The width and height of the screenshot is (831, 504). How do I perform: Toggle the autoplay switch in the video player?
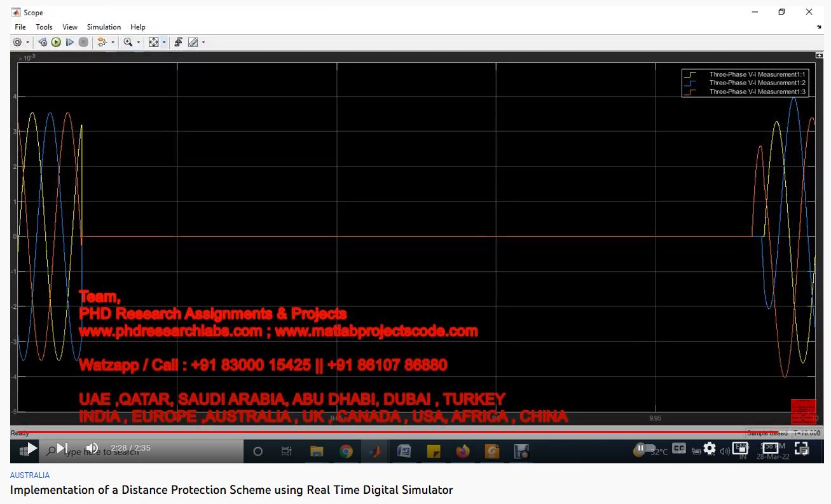coord(644,449)
